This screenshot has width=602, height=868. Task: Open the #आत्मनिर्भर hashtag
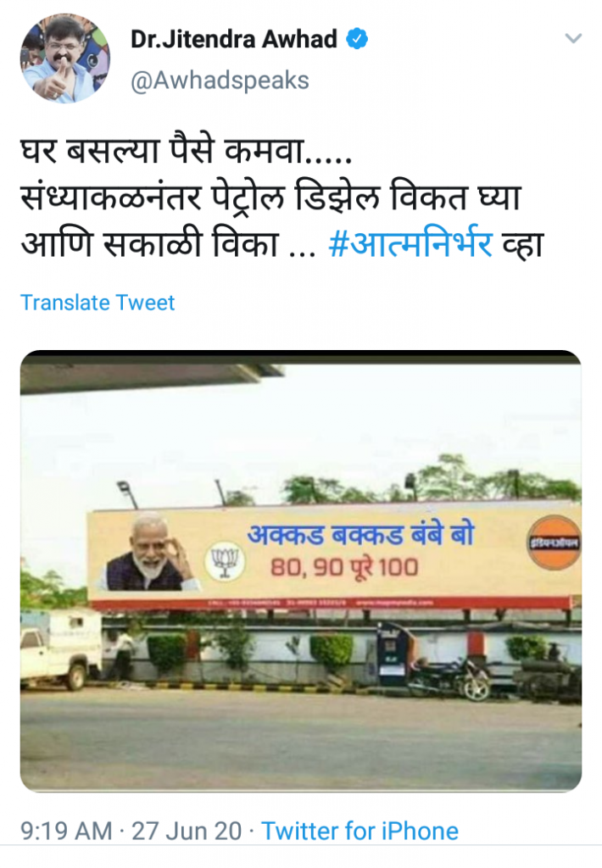(x=410, y=243)
